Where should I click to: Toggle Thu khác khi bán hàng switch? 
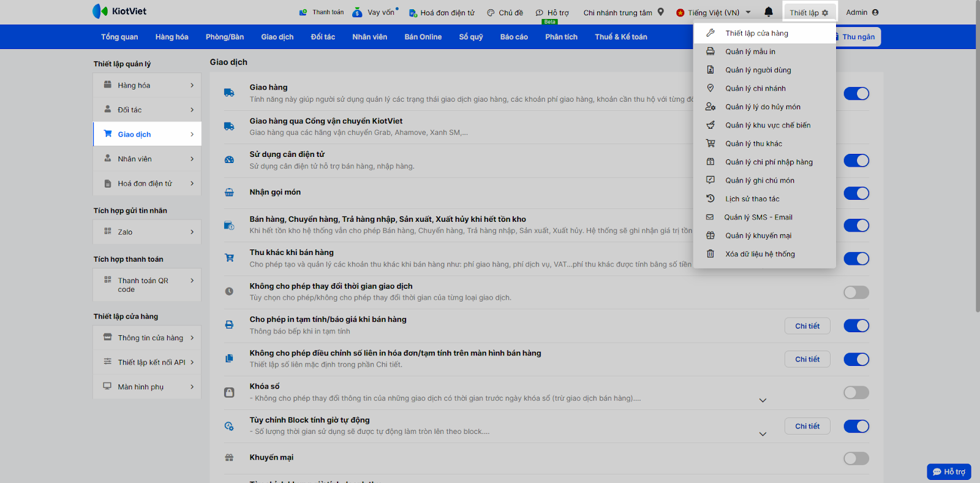856,259
